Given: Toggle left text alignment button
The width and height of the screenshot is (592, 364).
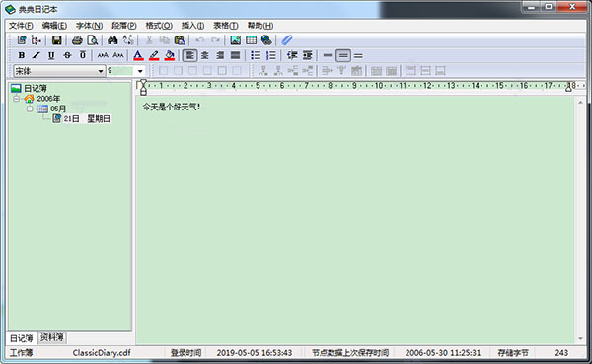Looking at the screenshot, I should pyautogui.click(x=189, y=55).
